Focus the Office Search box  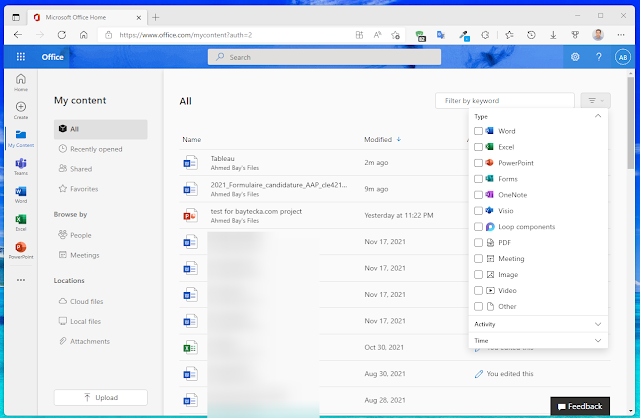click(x=324, y=57)
